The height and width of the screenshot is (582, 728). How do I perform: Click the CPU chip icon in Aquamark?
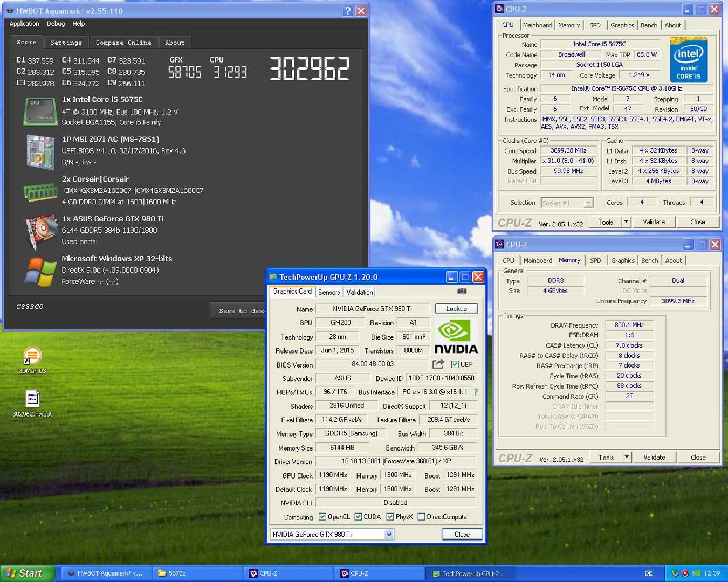click(40, 111)
